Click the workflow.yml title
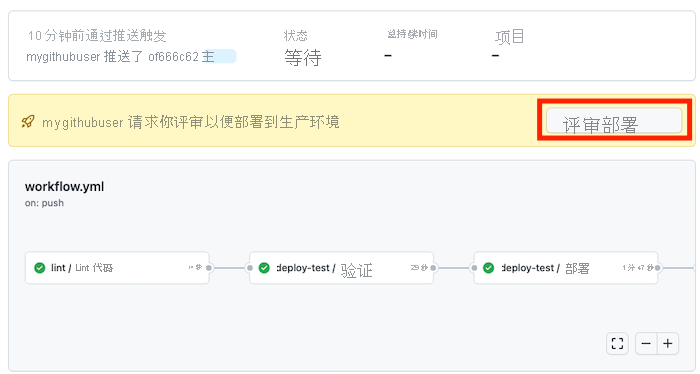 [x=64, y=187]
